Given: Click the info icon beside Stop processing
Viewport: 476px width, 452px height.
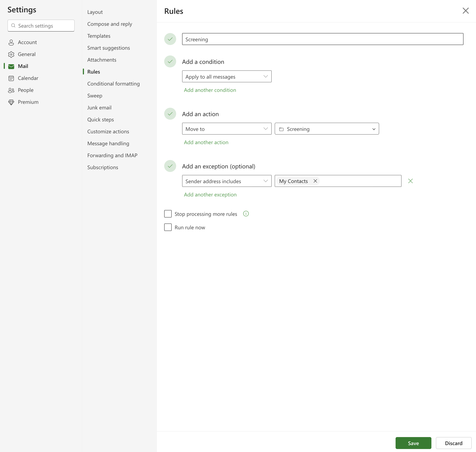Looking at the screenshot, I should [246, 214].
